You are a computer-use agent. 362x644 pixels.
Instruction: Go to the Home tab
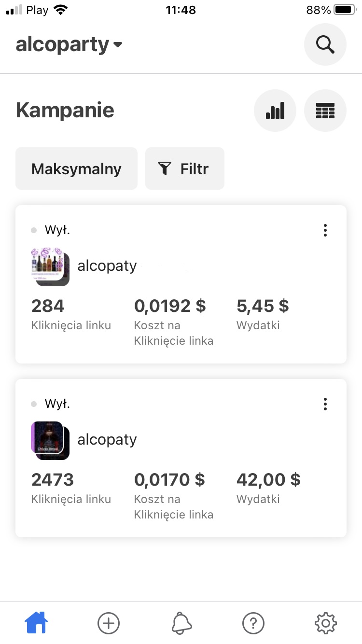[36, 623]
